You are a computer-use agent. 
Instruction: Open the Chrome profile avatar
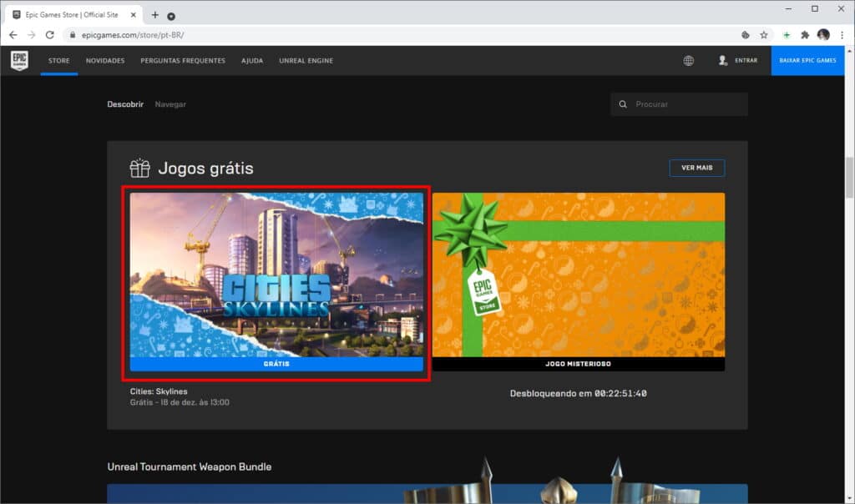click(x=823, y=35)
